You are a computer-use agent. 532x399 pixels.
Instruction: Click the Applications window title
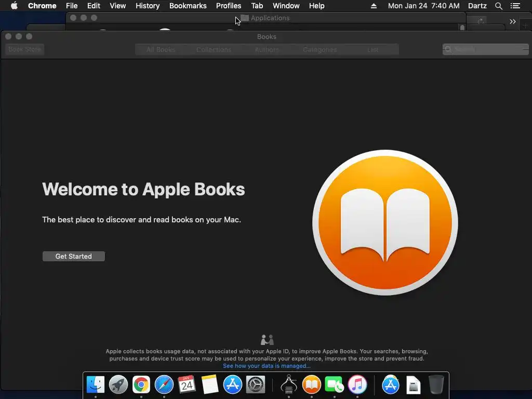pos(270,18)
